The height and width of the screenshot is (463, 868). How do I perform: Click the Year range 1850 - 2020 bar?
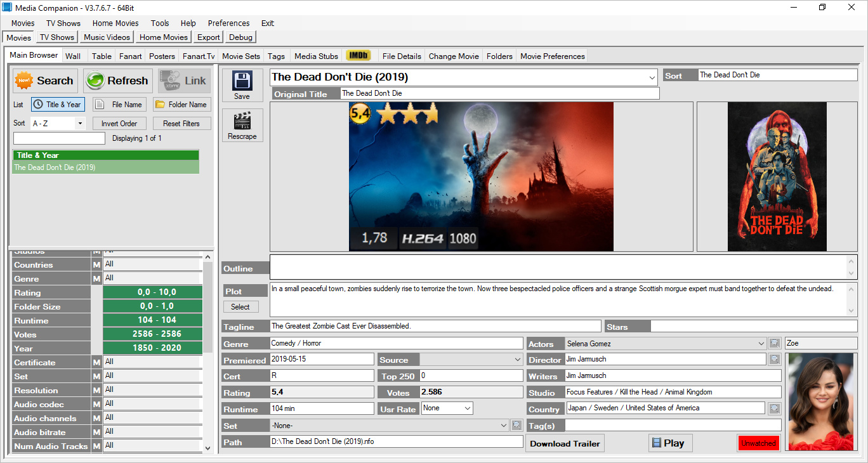pos(152,348)
